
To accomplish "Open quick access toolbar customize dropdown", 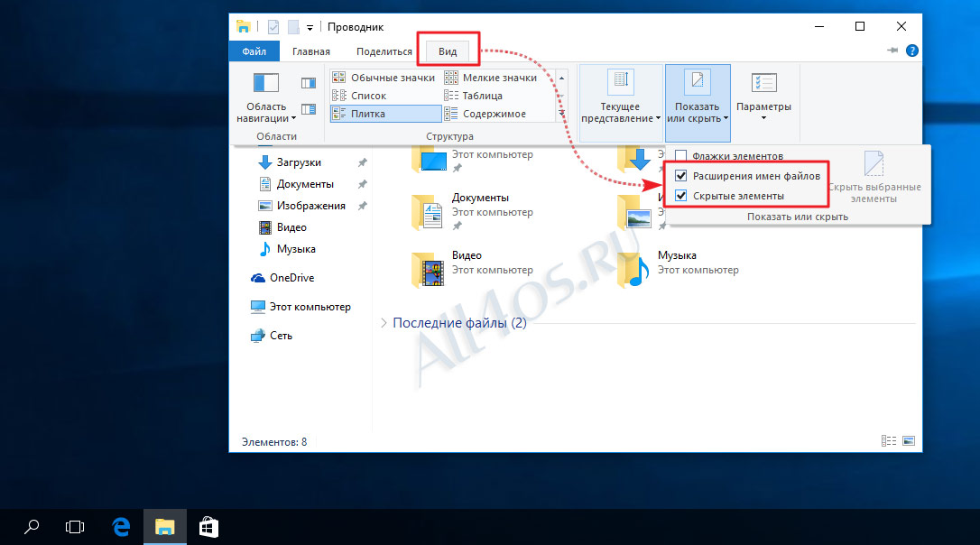I will click(310, 28).
